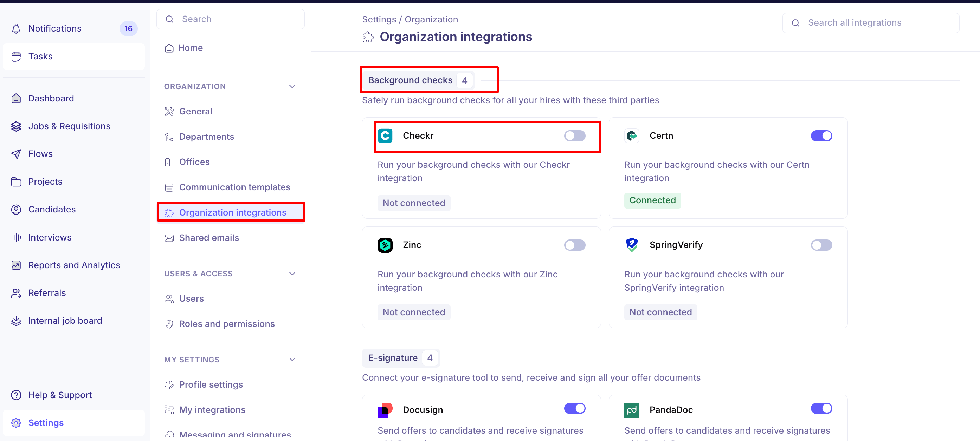Screen dimensions: 980x441
Task: Disable the Certn integration toggle
Action: tap(821, 136)
